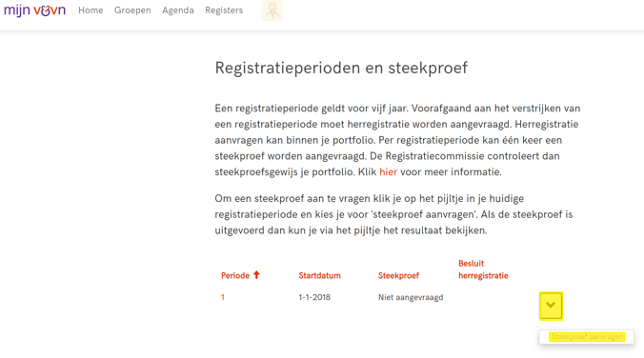This screenshot has height=358, width=644.
Task: Choose 'Steekproef aanvragen' from the popup menu
Action: (587, 337)
